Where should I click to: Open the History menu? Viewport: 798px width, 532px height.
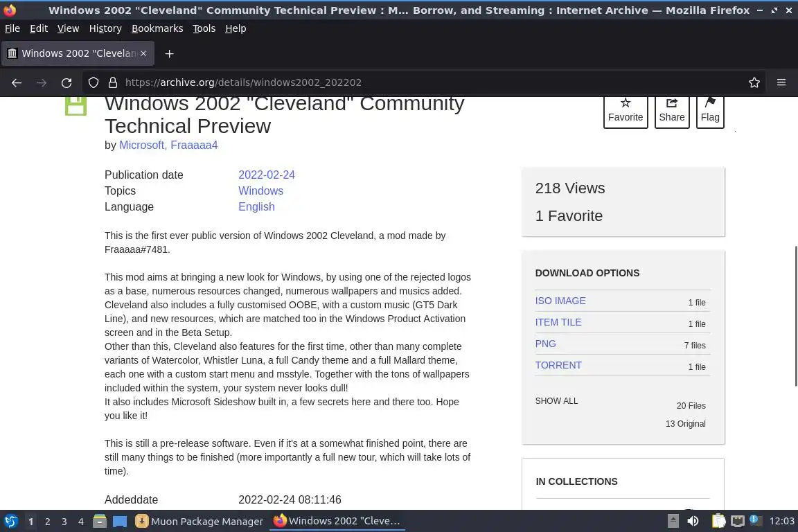[105, 28]
